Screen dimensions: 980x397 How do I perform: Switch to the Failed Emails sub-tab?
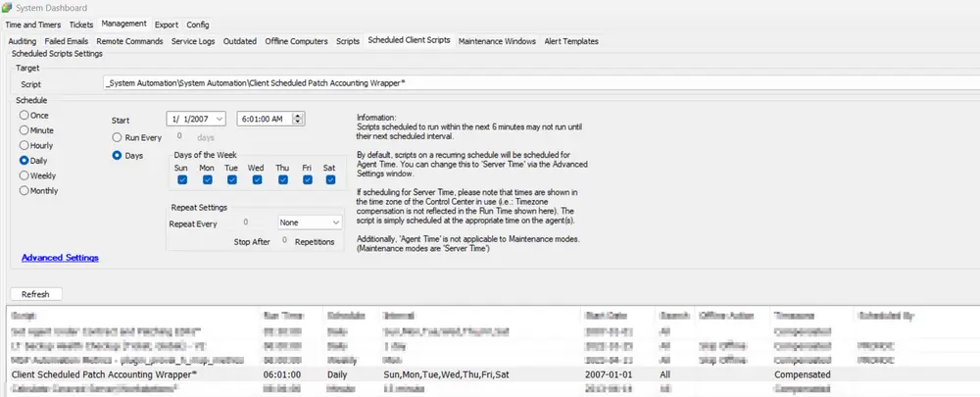(67, 41)
